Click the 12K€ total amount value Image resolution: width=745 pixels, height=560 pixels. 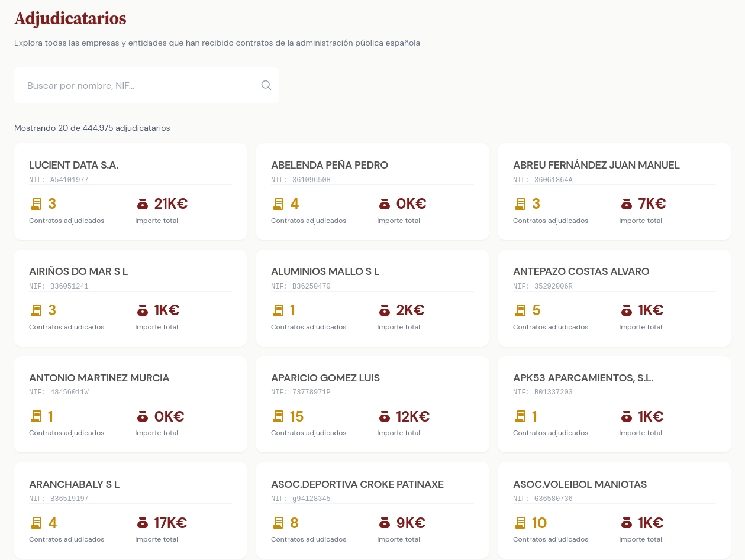click(412, 417)
